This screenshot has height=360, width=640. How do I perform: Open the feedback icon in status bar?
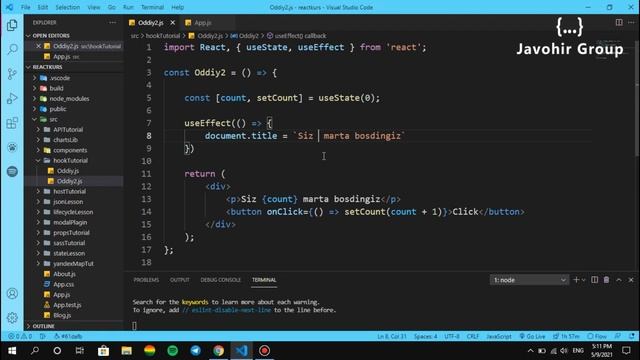click(618, 336)
